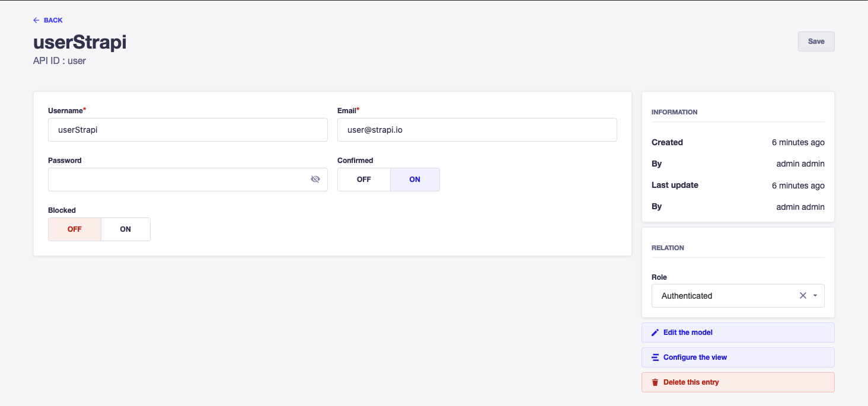Click the trash icon on Delete this entry
868x406 pixels.
point(655,382)
